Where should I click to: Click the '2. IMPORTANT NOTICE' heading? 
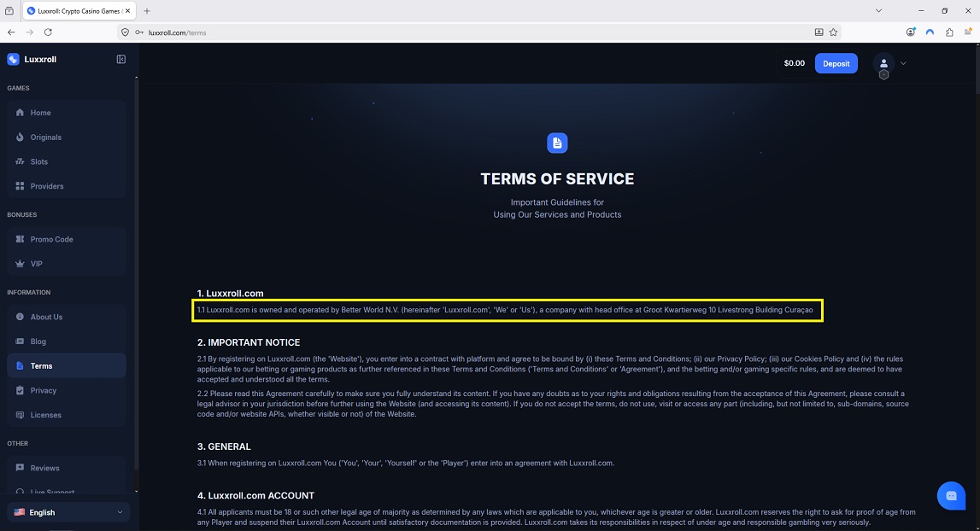tap(249, 342)
